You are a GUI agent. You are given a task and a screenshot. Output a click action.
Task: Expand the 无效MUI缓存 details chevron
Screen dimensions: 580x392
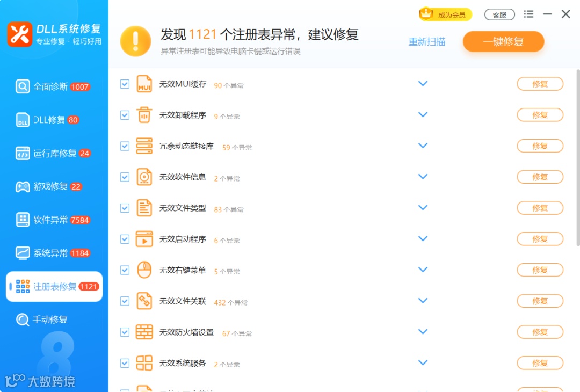(x=423, y=84)
